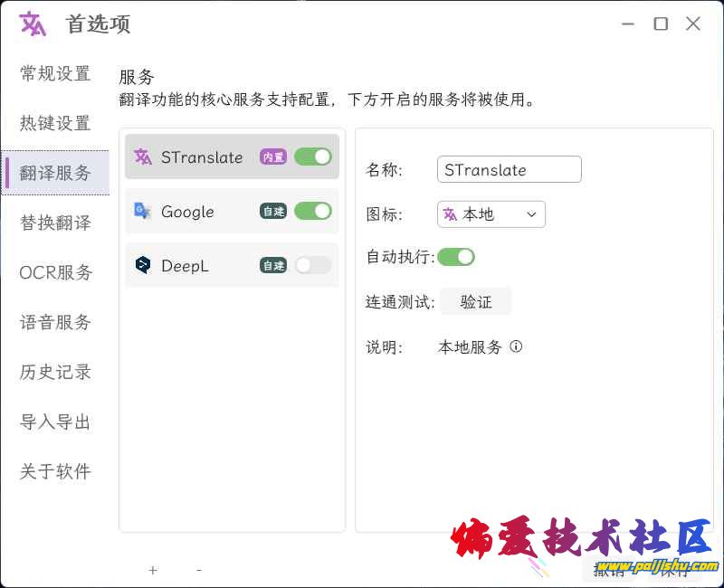This screenshot has height=588, width=724.
Task: Click the 内置 badge on STranslate row
Action: pos(272,156)
